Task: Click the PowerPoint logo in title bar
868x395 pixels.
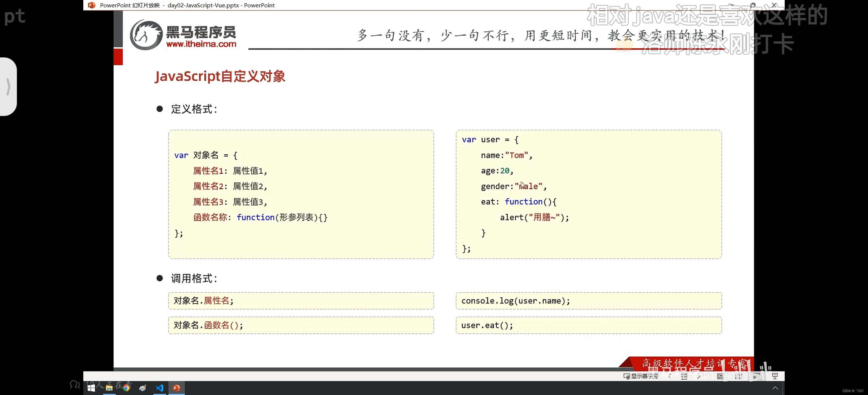Action: pos(91,5)
